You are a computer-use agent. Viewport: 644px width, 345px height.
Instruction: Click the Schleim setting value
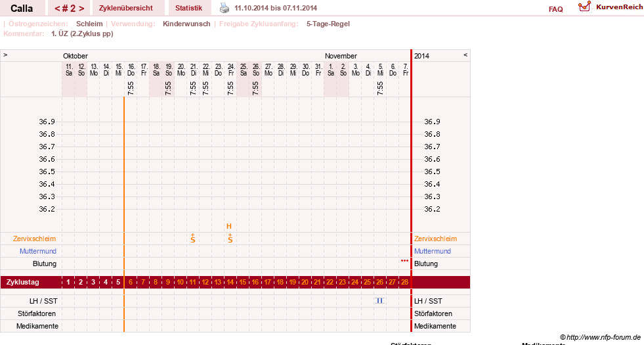point(89,24)
